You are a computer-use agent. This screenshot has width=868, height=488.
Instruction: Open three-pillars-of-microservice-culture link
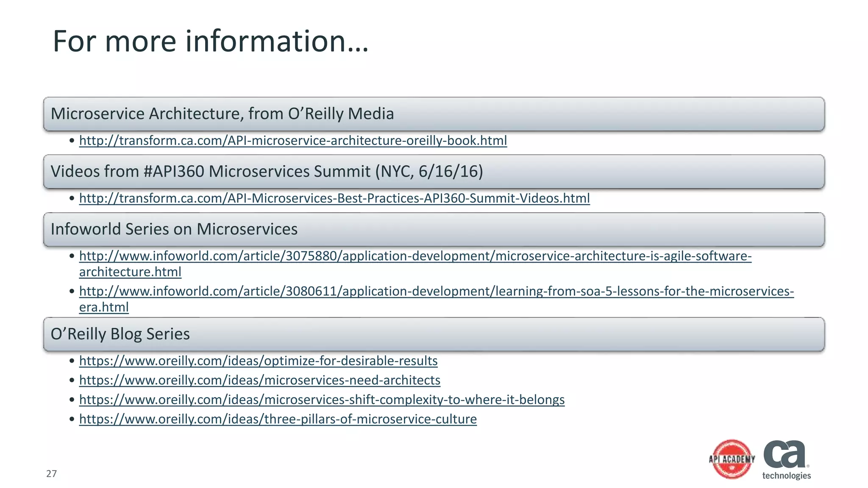[x=278, y=419]
